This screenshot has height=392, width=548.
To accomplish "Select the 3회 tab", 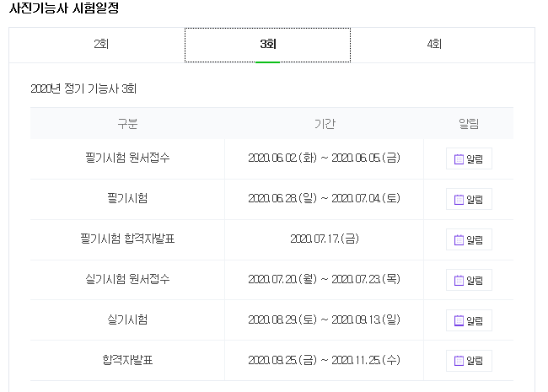I will tap(268, 45).
